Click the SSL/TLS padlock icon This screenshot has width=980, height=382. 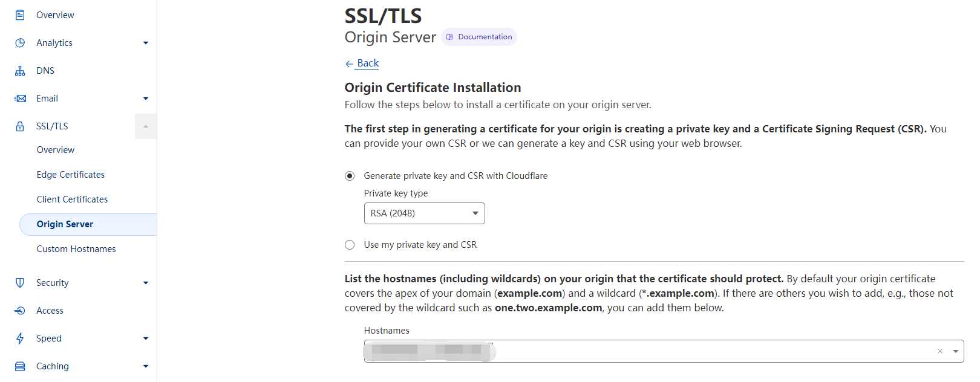(20, 126)
